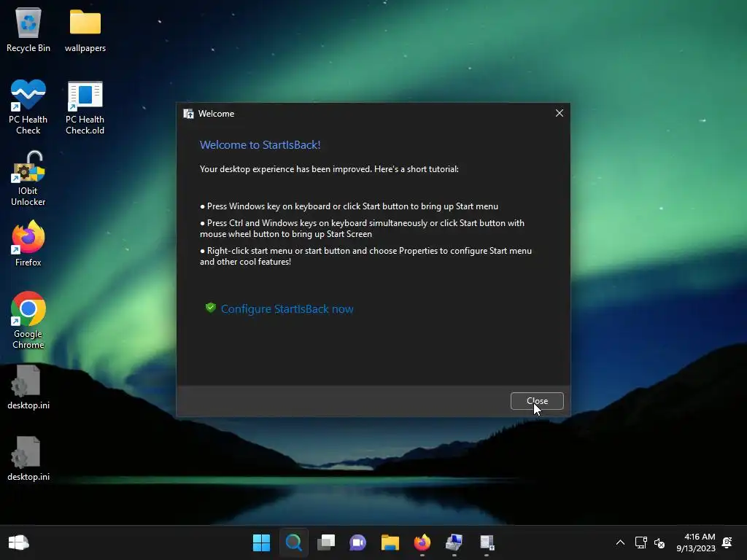Screen dimensions: 747x560
Task: Select the PC Health Check.old shortcut
Action: 85,107
